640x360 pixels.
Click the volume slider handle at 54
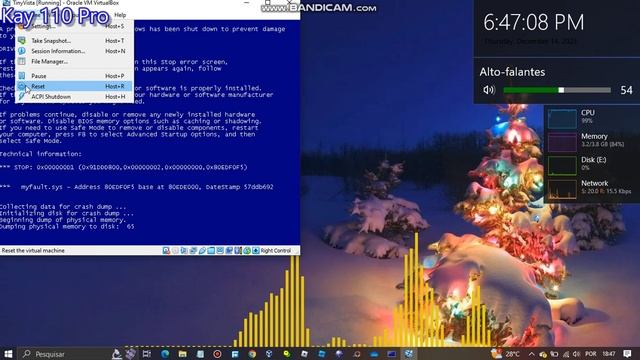[x=561, y=90]
